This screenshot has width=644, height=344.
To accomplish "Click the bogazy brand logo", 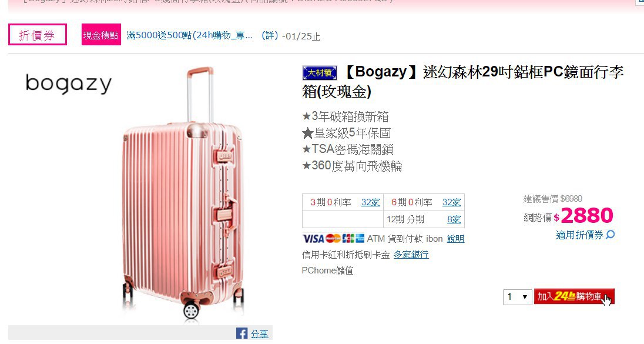I will pos(69,84).
